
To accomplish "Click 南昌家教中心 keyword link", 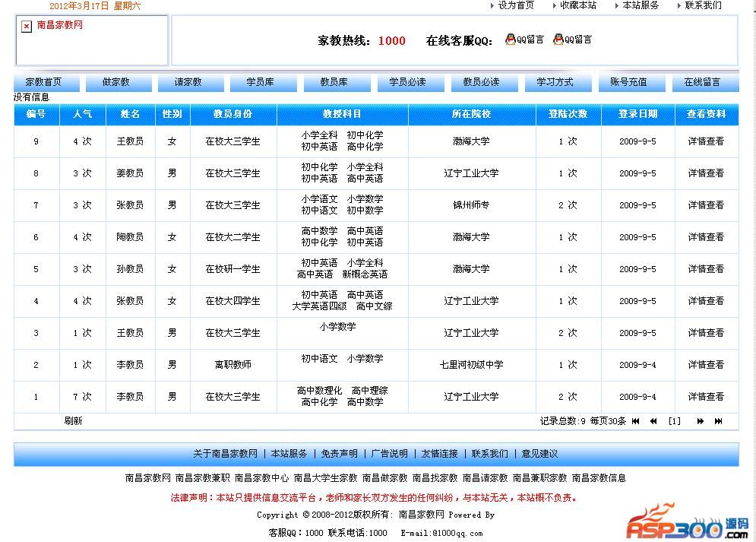I will tap(262, 478).
